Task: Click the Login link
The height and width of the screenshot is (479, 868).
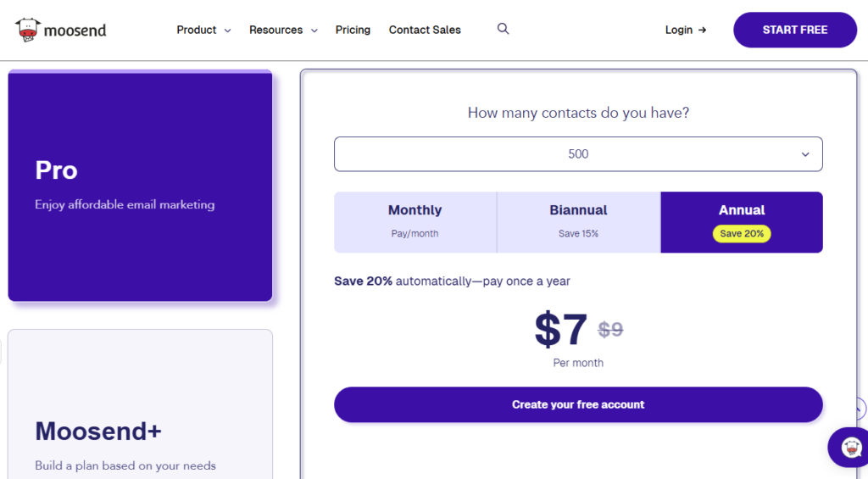Action: pyautogui.click(x=685, y=30)
